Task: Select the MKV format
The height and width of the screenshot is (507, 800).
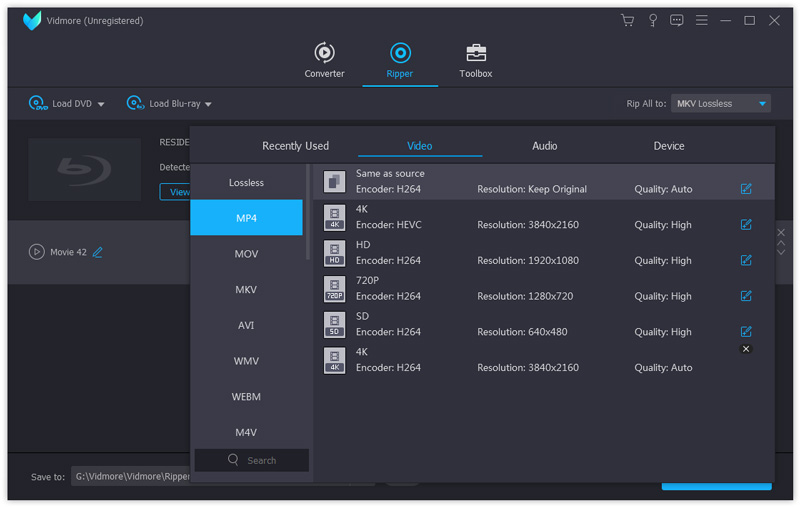Action: coord(246,290)
